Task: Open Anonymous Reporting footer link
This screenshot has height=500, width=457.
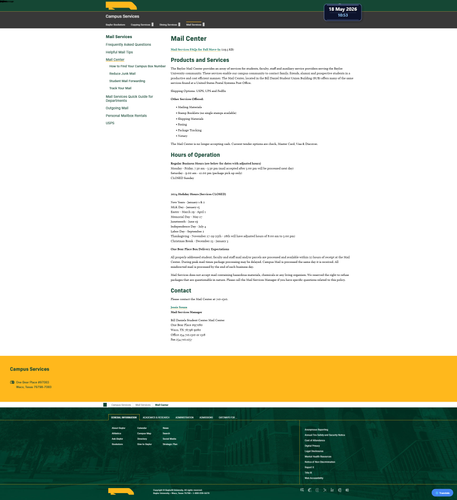Action: pyautogui.click(x=316, y=430)
